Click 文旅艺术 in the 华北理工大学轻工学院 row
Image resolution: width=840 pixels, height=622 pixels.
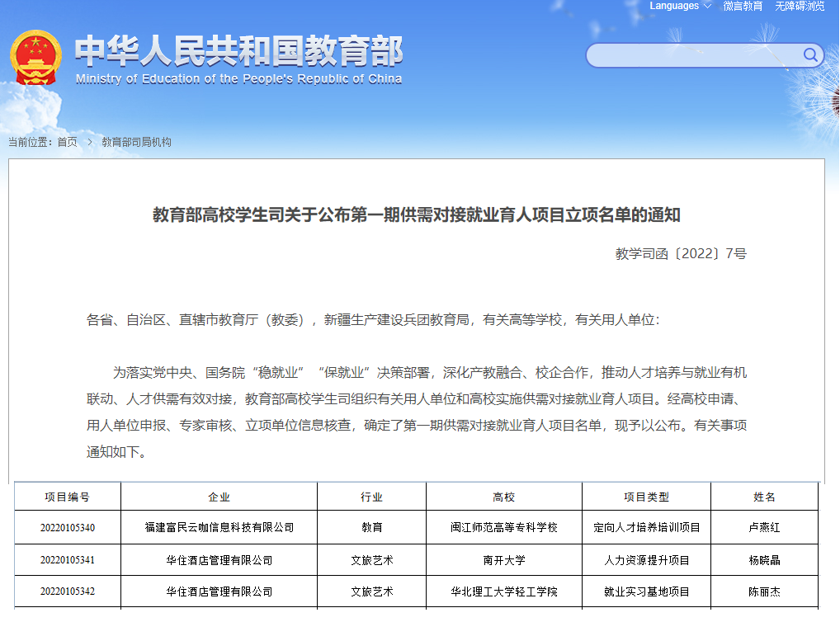[x=372, y=591]
